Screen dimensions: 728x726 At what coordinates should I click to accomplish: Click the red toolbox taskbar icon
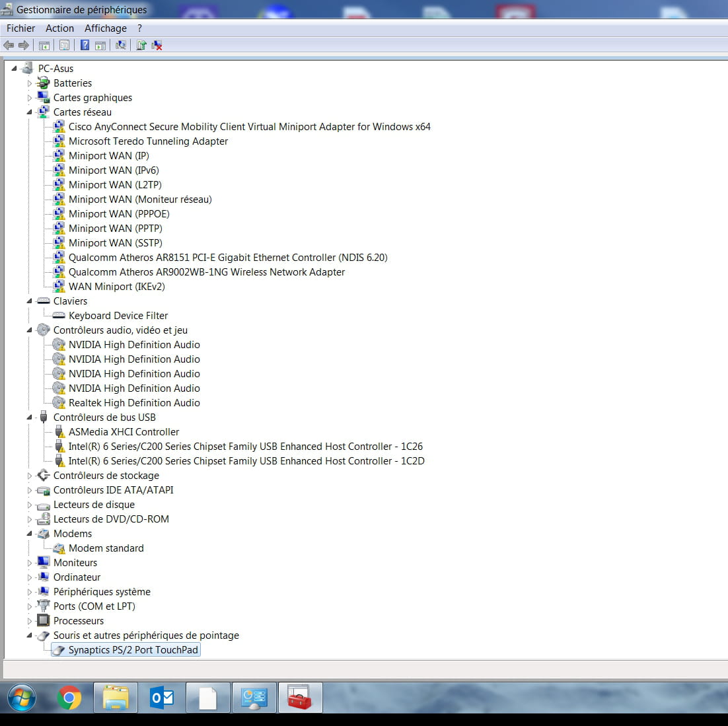point(300,698)
